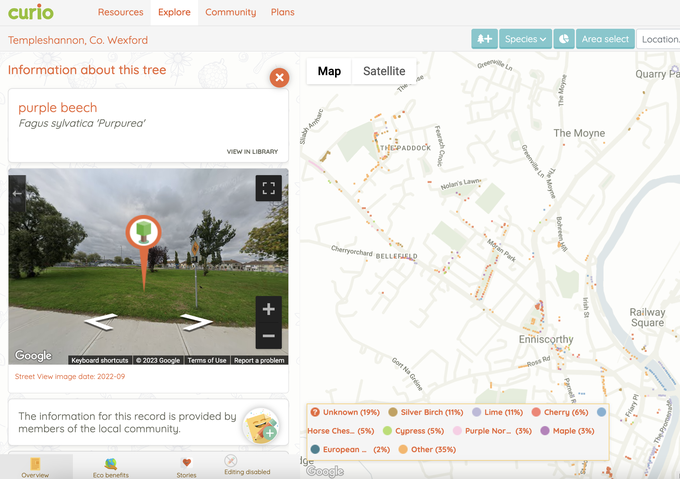Open the Resources menu
The width and height of the screenshot is (680, 479).
[120, 12]
